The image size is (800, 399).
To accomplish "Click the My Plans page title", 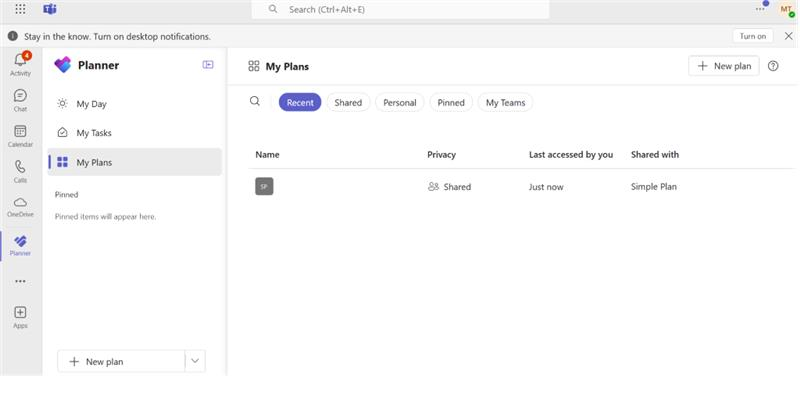I will pos(287,66).
